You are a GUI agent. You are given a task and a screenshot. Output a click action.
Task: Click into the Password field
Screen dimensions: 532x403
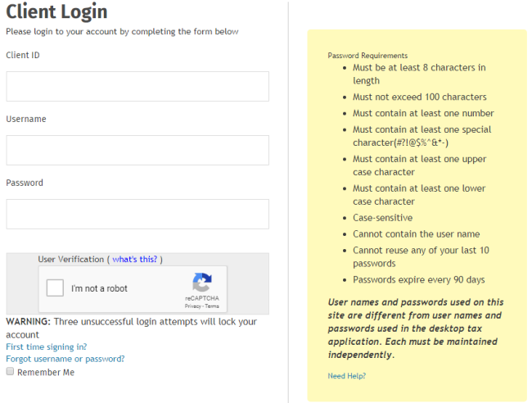pos(138,214)
